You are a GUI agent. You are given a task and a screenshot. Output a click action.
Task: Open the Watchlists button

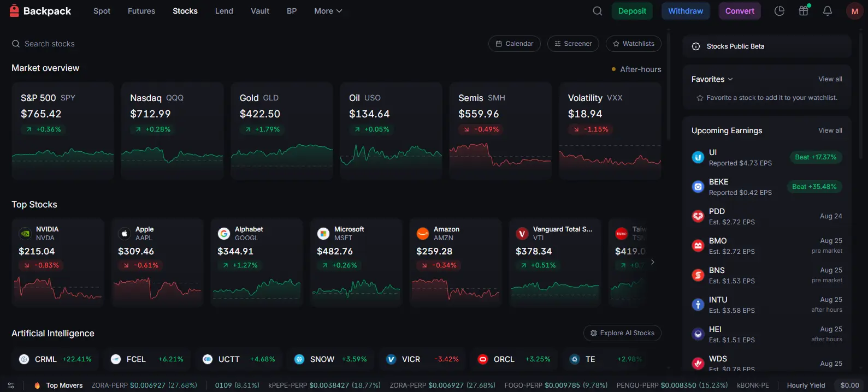[634, 44]
